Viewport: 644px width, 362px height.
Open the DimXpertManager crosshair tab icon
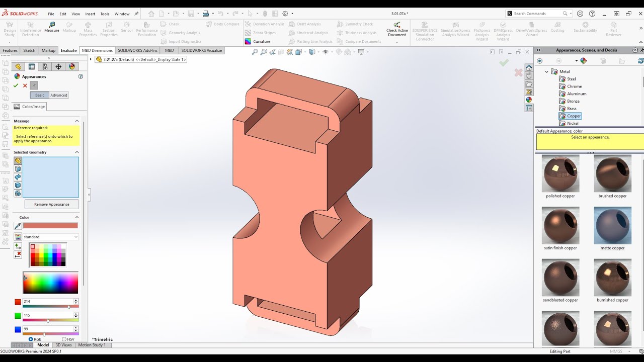coord(58,66)
